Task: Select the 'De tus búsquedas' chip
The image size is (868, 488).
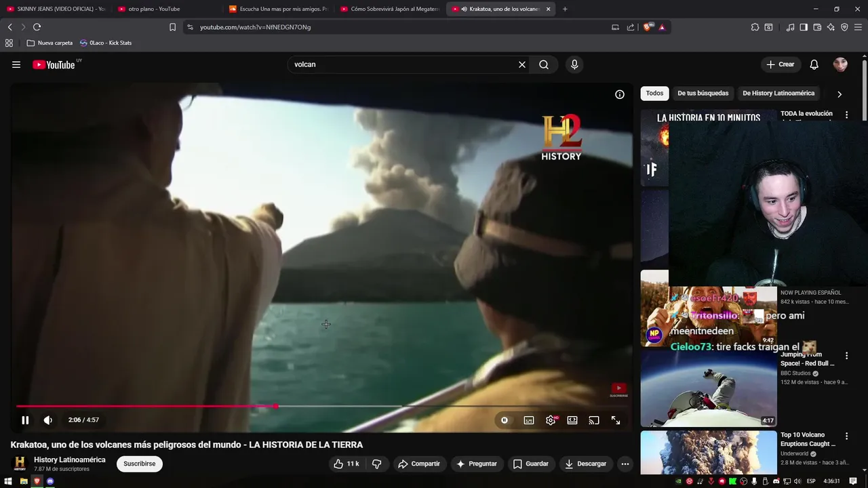Action: [703, 94]
